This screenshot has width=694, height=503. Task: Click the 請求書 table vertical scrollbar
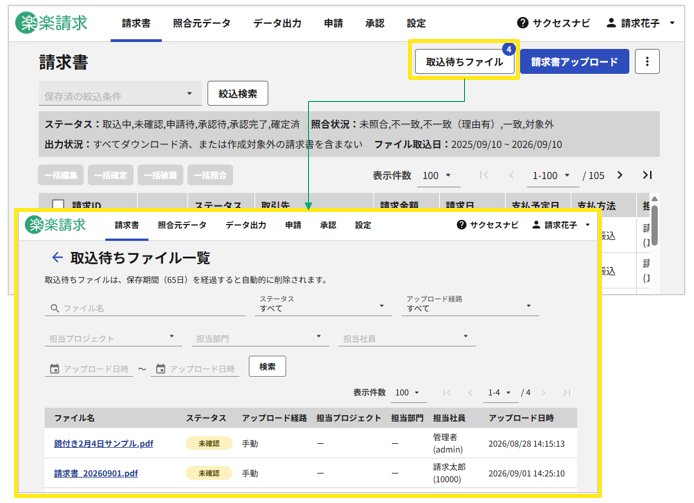[655, 225]
